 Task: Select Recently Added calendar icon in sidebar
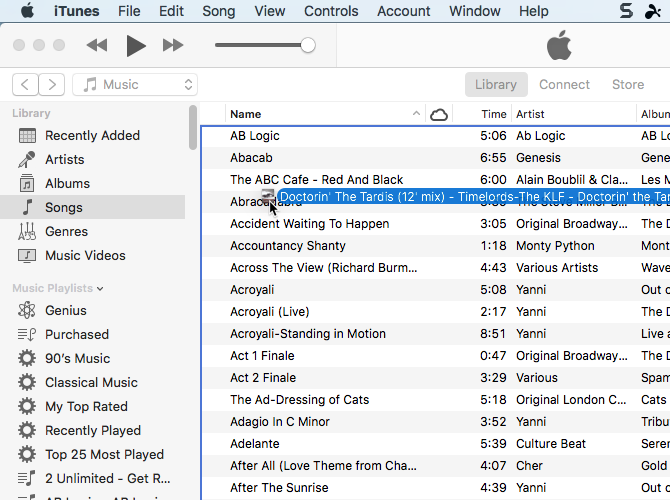pos(27,135)
